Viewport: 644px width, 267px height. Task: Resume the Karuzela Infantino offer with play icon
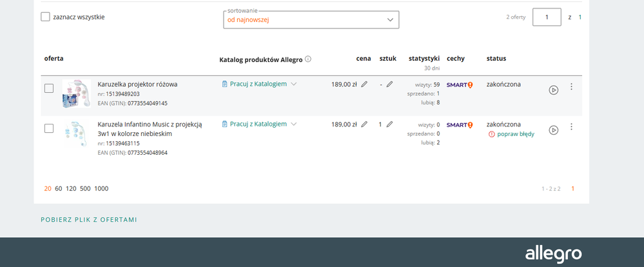point(553,130)
